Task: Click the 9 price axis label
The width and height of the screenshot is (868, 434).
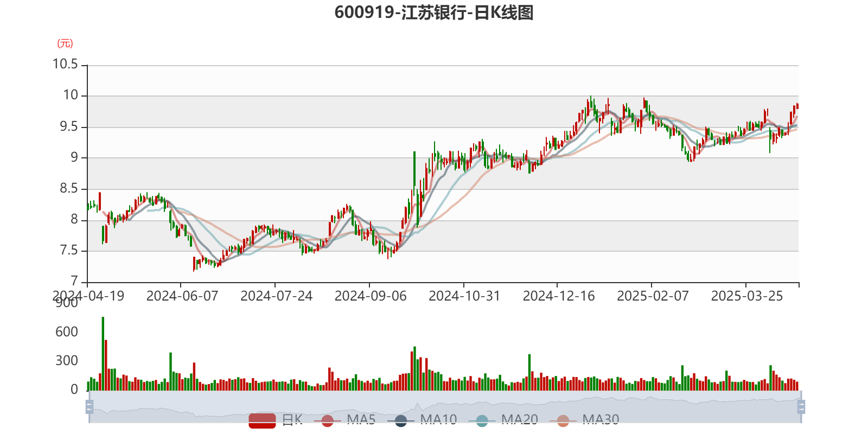Action: (x=74, y=157)
